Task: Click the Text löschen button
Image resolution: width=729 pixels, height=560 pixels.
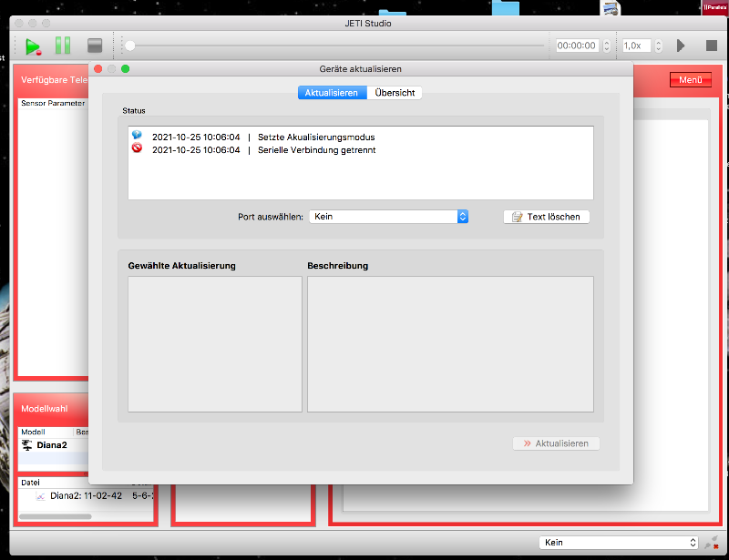Action: tap(546, 217)
